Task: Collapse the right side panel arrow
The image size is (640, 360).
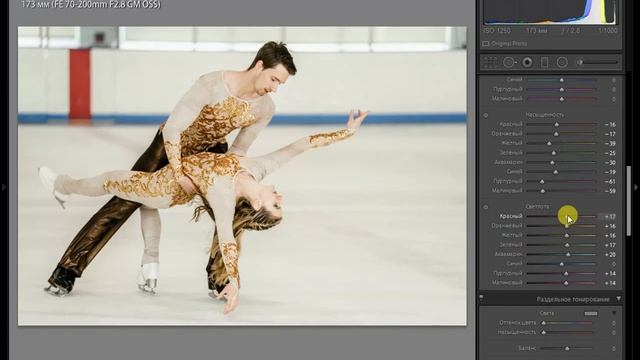Action: pyautogui.click(x=636, y=187)
